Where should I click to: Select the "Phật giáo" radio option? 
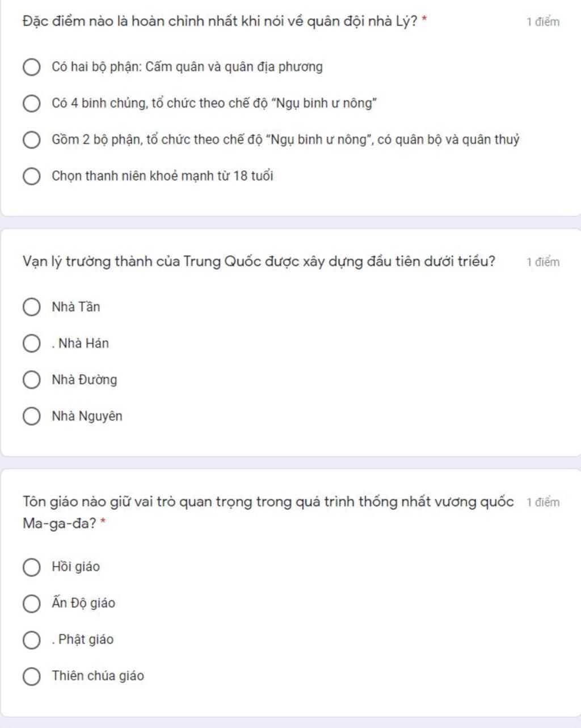(31, 640)
